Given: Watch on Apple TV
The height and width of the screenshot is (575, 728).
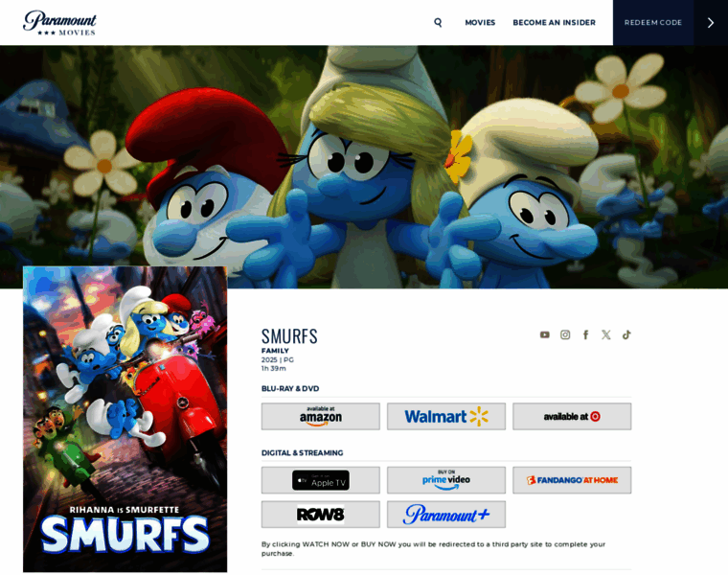Looking at the screenshot, I should pyautogui.click(x=320, y=480).
